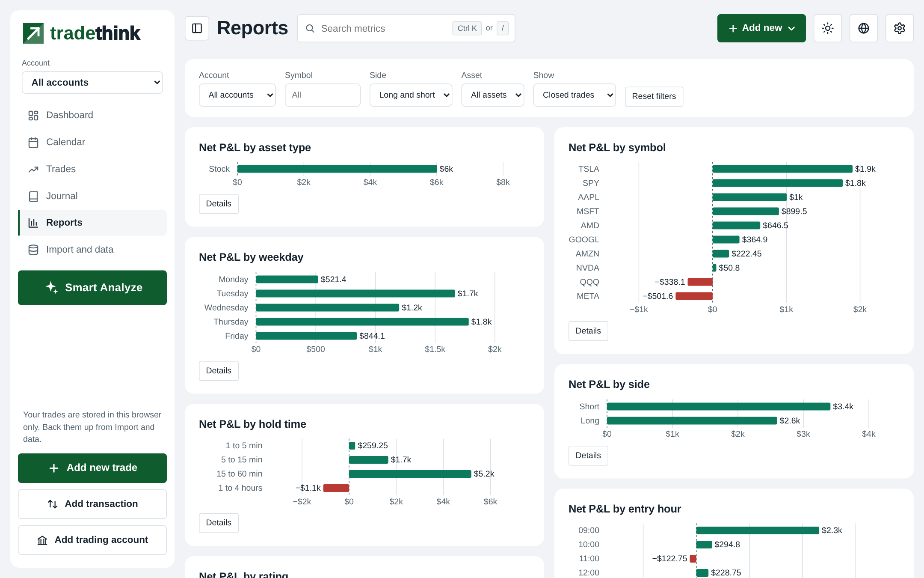Viewport: 924px width, 578px height.
Task: Open the Show Closed trades dropdown
Action: 574,95
